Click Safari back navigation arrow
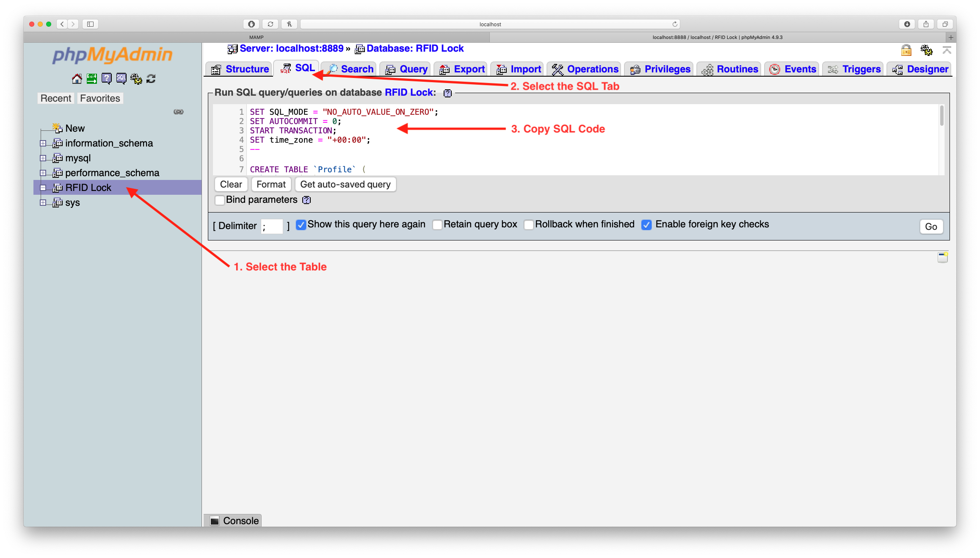 pyautogui.click(x=62, y=24)
